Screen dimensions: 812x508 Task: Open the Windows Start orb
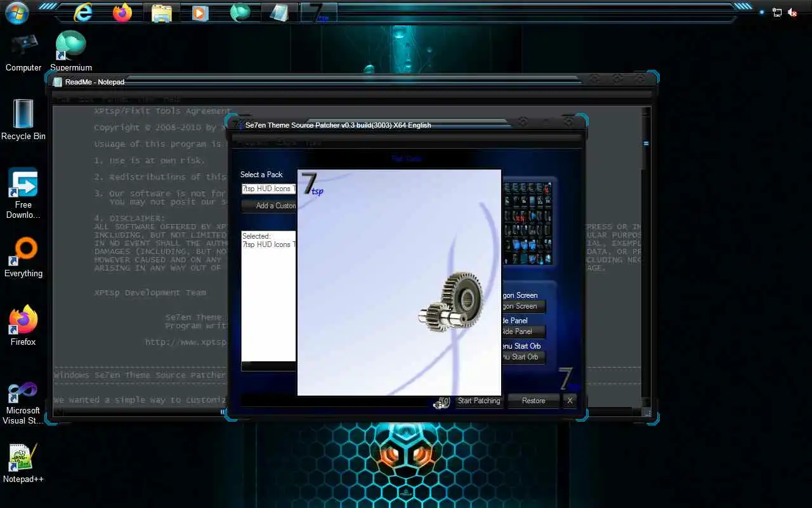pyautogui.click(x=16, y=12)
